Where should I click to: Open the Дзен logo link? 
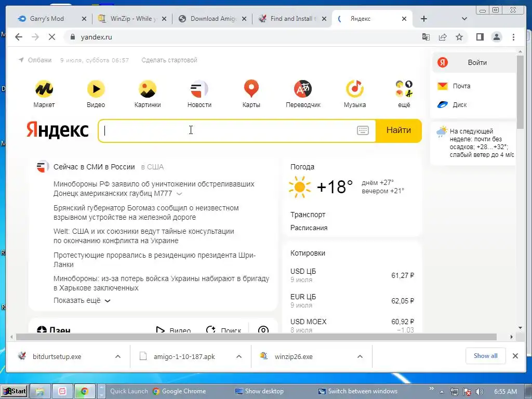point(54,330)
